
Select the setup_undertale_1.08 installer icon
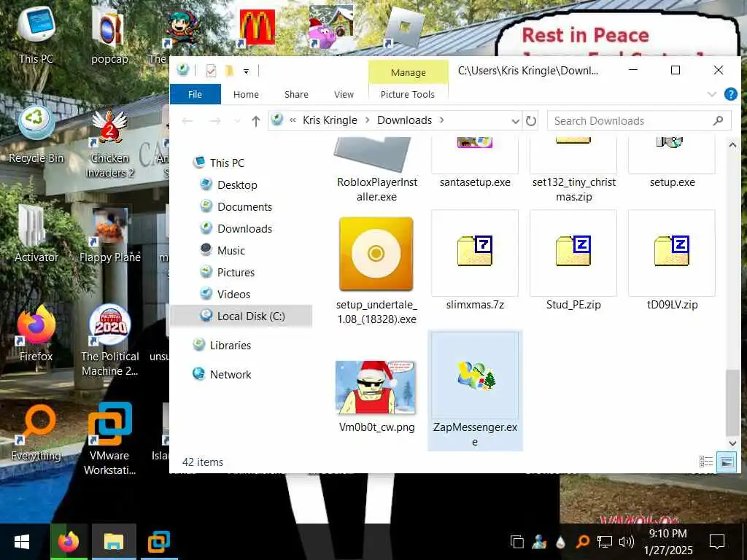[x=376, y=254]
